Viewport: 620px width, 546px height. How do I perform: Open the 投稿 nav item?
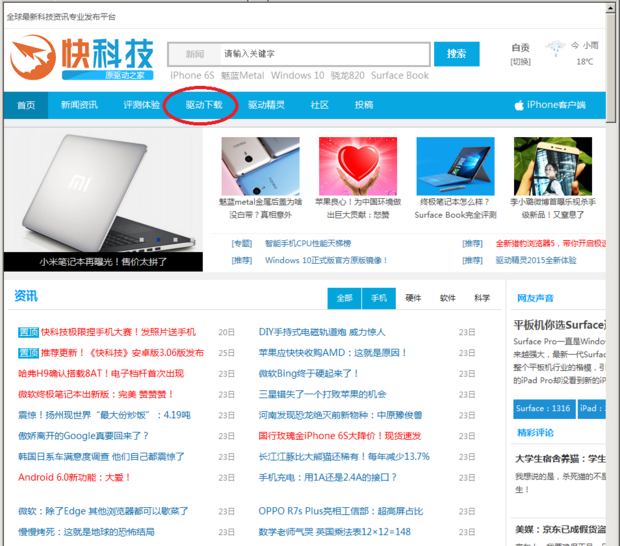click(x=364, y=105)
